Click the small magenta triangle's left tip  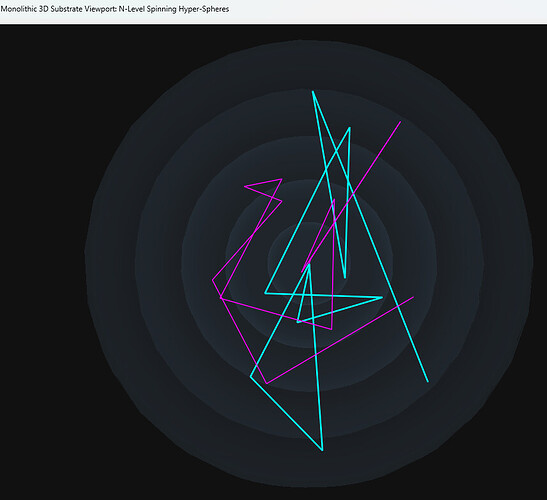click(245, 186)
